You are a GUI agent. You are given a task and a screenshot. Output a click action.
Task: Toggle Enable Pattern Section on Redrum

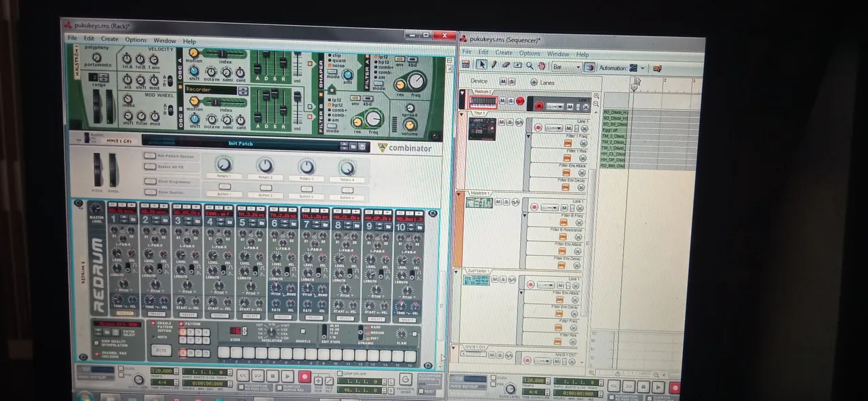[x=153, y=324]
